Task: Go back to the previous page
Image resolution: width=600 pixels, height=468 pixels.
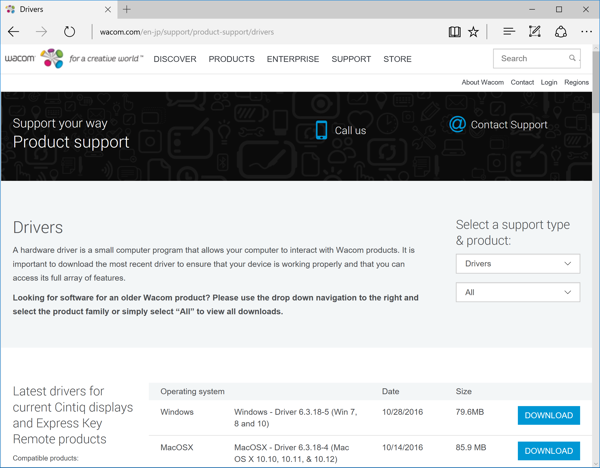Action: point(13,32)
